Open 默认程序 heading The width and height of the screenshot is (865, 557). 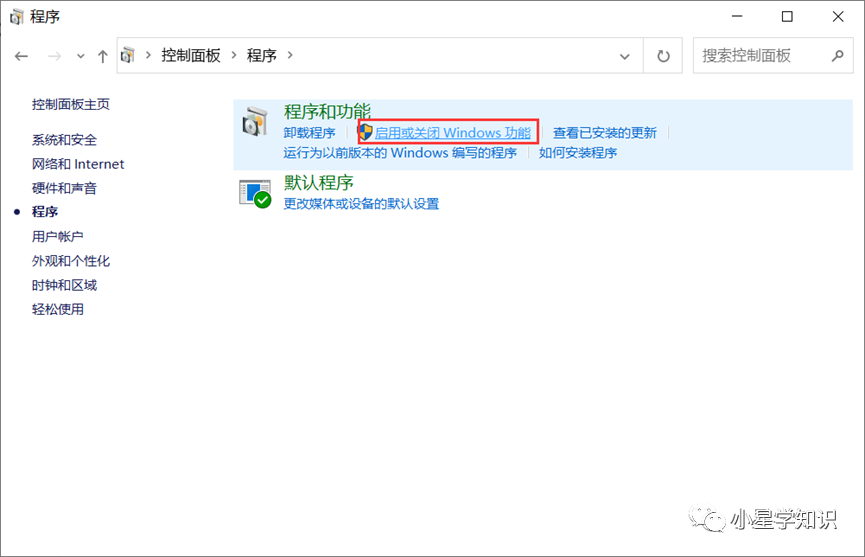coord(318,183)
